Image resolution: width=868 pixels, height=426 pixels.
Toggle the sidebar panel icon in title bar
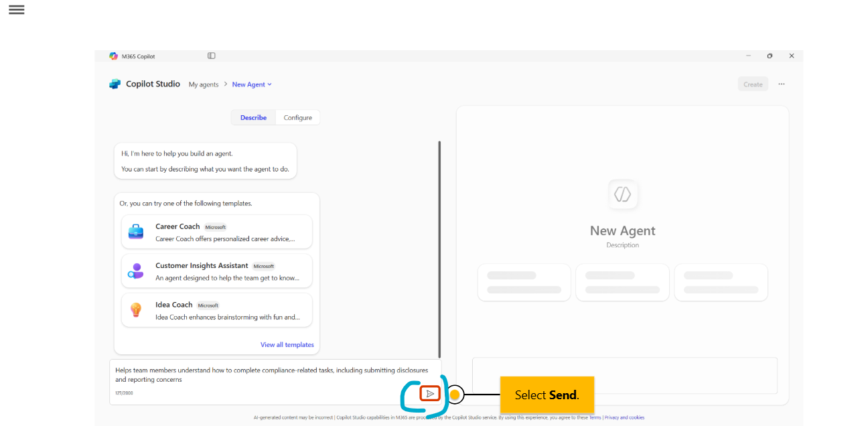point(212,56)
